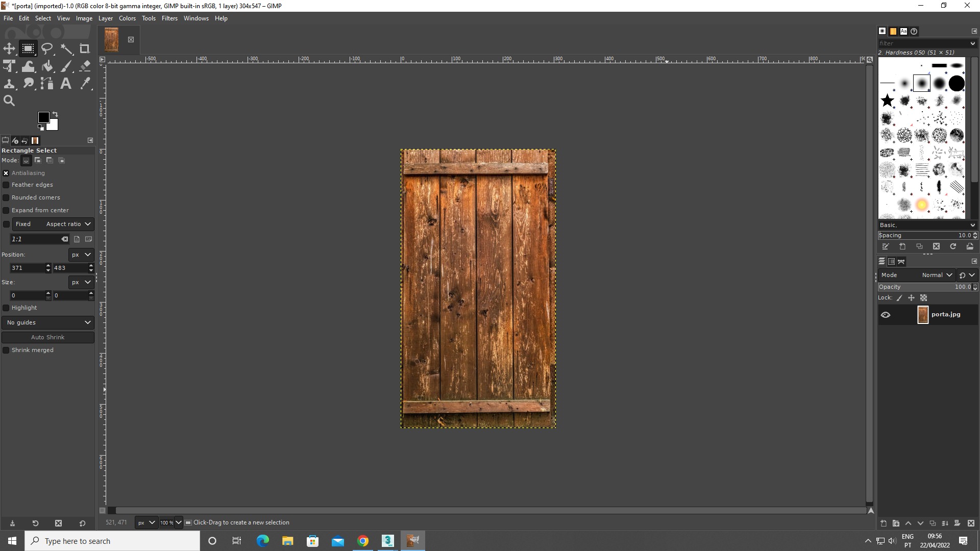Reset colors to default black and white

[x=41, y=127]
